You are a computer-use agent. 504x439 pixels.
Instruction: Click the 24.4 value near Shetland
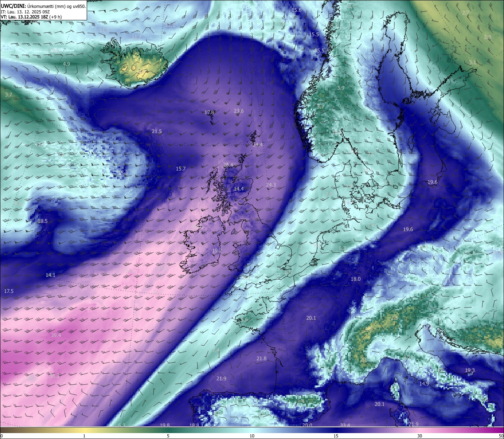coord(258,145)
